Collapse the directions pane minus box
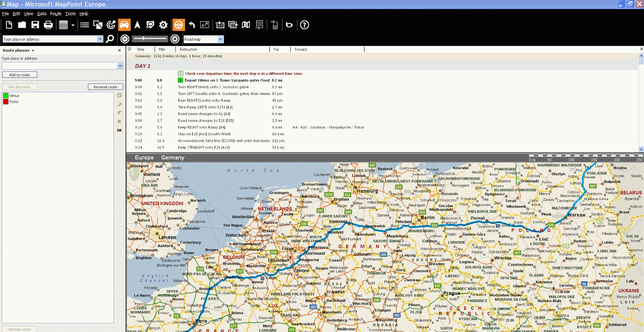The image size is (644, 332). pos(130,49)
